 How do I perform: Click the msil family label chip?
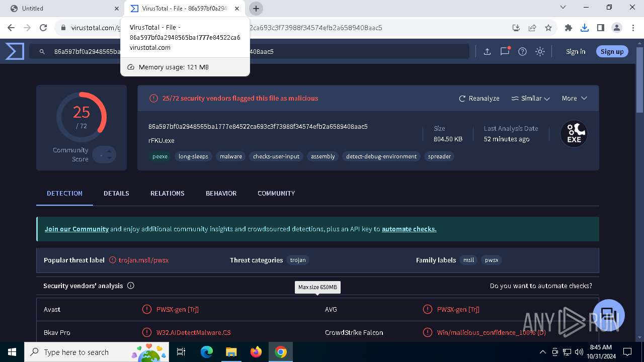pos(468,260)
